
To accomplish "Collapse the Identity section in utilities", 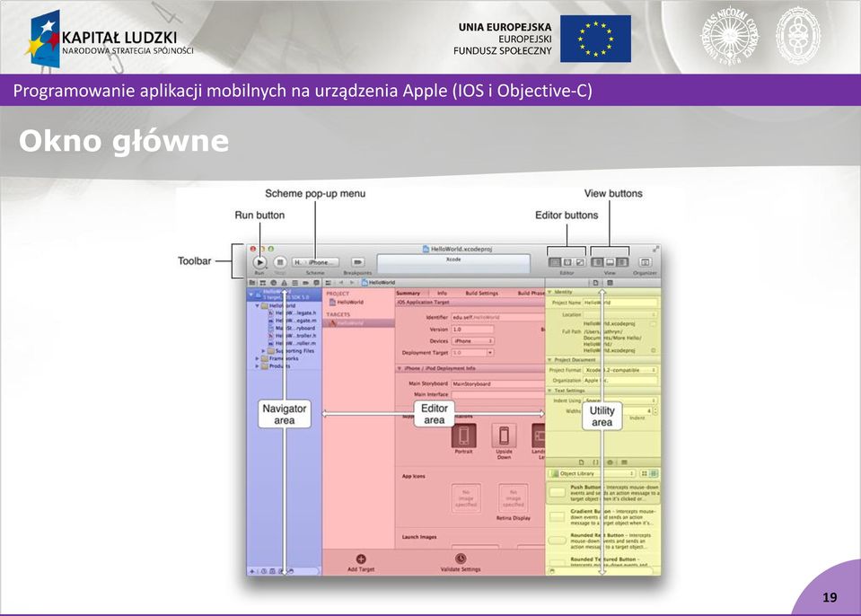I will pos(549,292).
